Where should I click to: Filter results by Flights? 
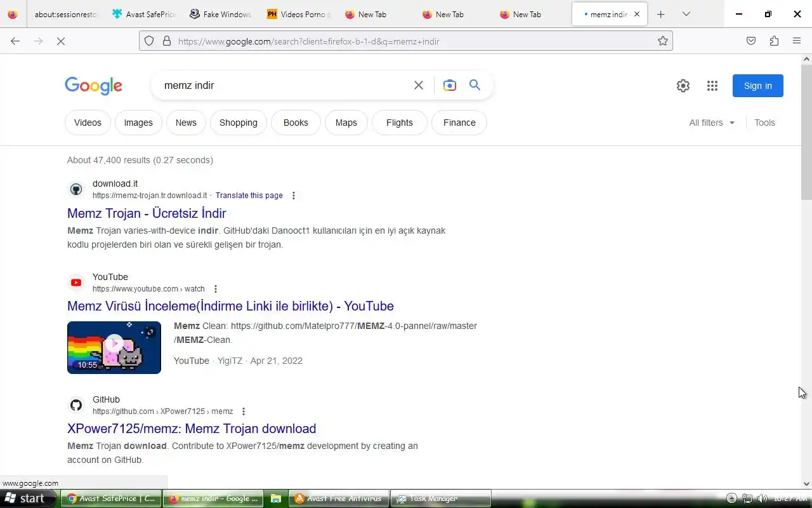coord(400,123)
